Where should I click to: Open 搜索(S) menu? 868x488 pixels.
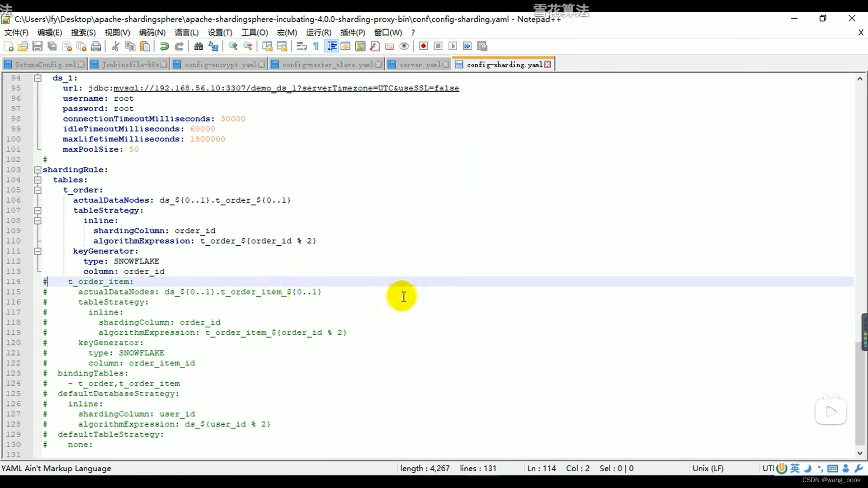point(83,33)
